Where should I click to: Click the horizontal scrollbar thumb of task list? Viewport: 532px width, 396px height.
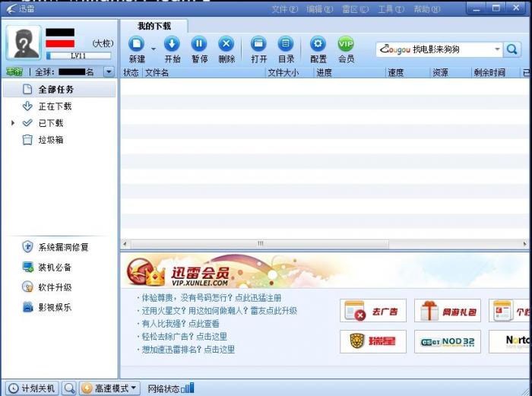point(260,244)
